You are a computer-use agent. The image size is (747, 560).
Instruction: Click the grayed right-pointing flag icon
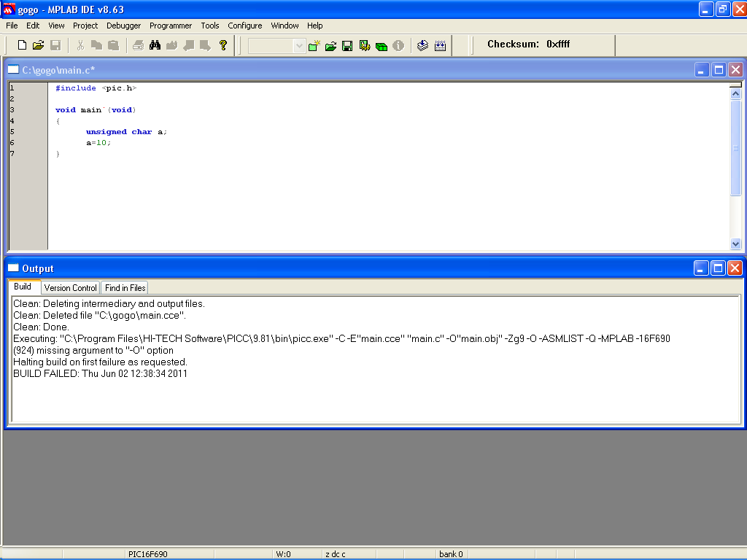pos(205,45)
